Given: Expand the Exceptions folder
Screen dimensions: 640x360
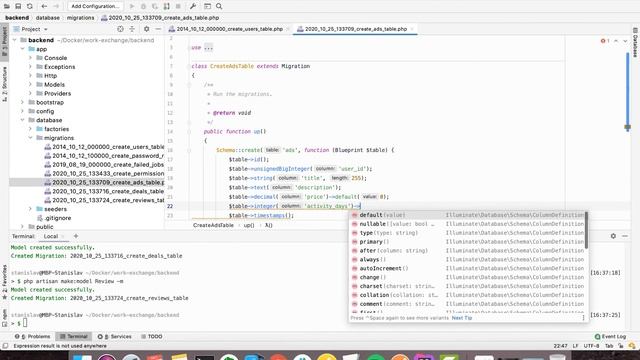Looking at the screenshot, I should click(31, 67).
